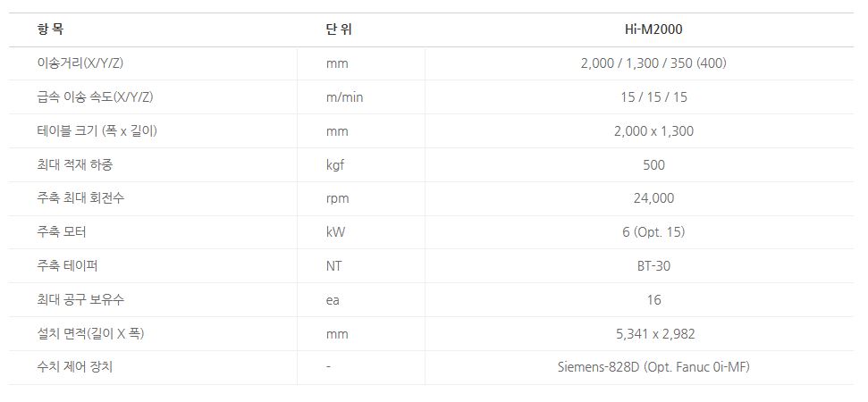868x402 pixels.
Task: Select the 급속 이송 속도(X/Y/Z) label
Action: (98, 97)
